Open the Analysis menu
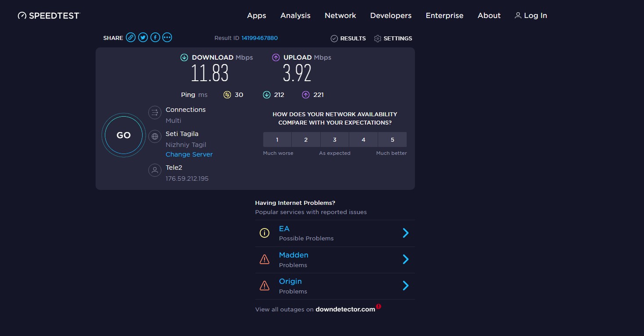Image resolution: width=644 pixels, height=336 pixels. click(295, 15)
